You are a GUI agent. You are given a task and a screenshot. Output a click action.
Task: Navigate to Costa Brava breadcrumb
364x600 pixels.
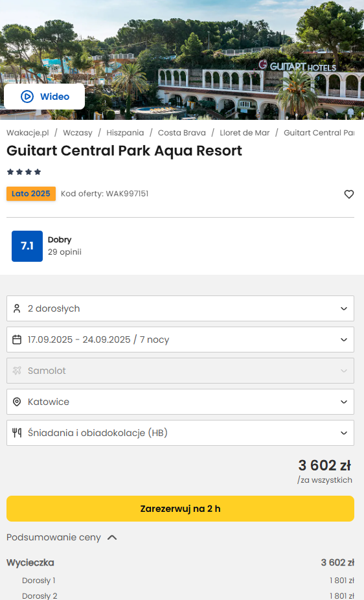pos(181,133)
